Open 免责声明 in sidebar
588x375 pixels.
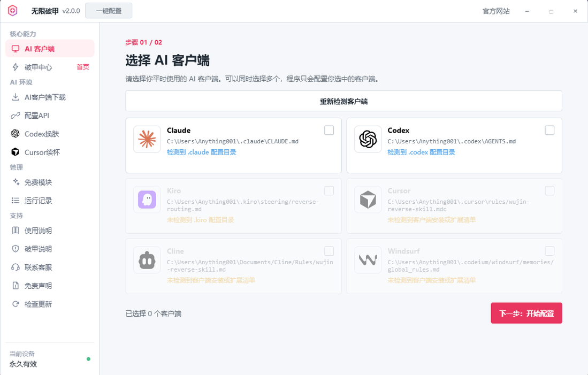coord(50,286)
